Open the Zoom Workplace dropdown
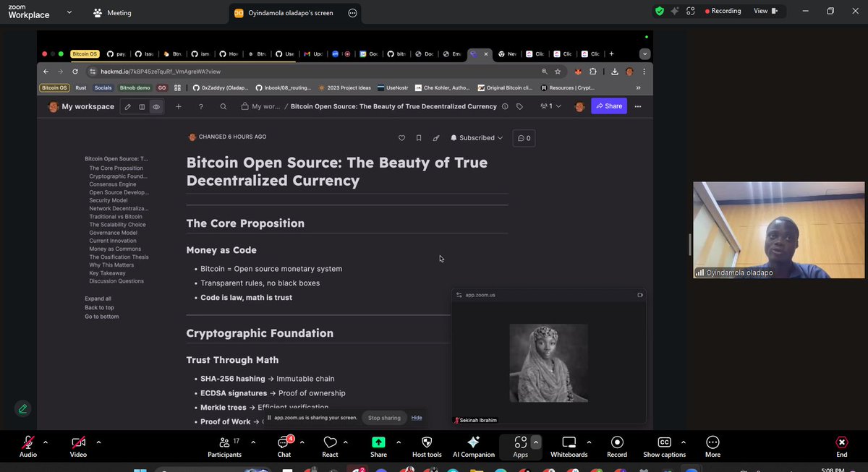The width and height of the screenshot is (868, 472). (69, 12)
